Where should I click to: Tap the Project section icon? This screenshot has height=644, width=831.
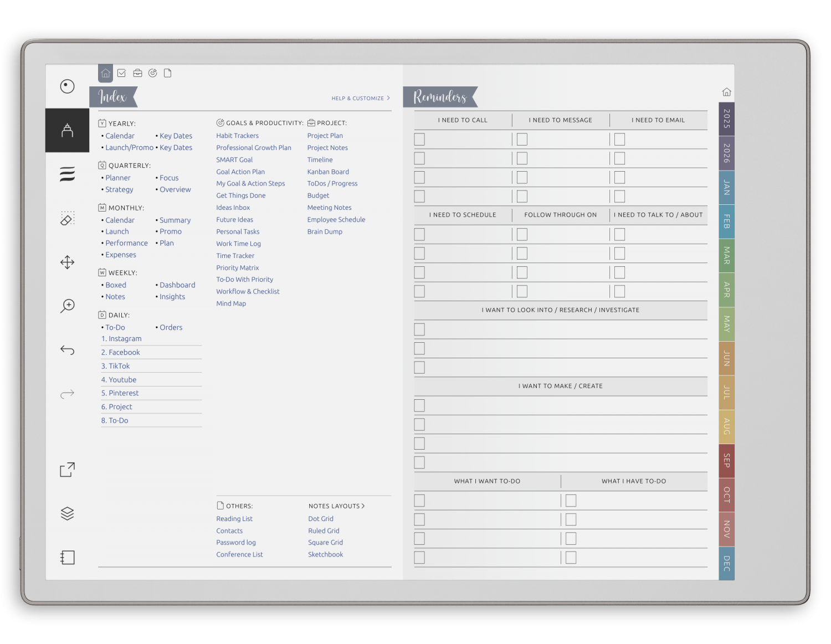(x=311, y=123)
